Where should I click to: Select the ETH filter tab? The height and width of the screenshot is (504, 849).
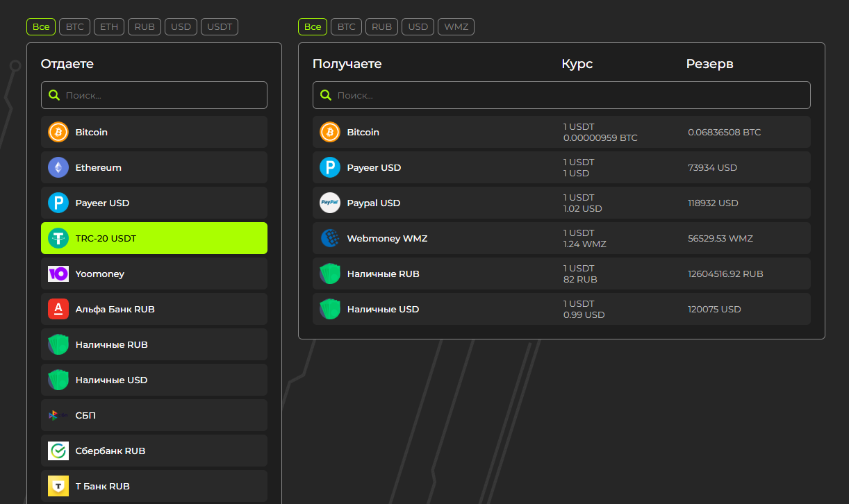tap(109, 27)
